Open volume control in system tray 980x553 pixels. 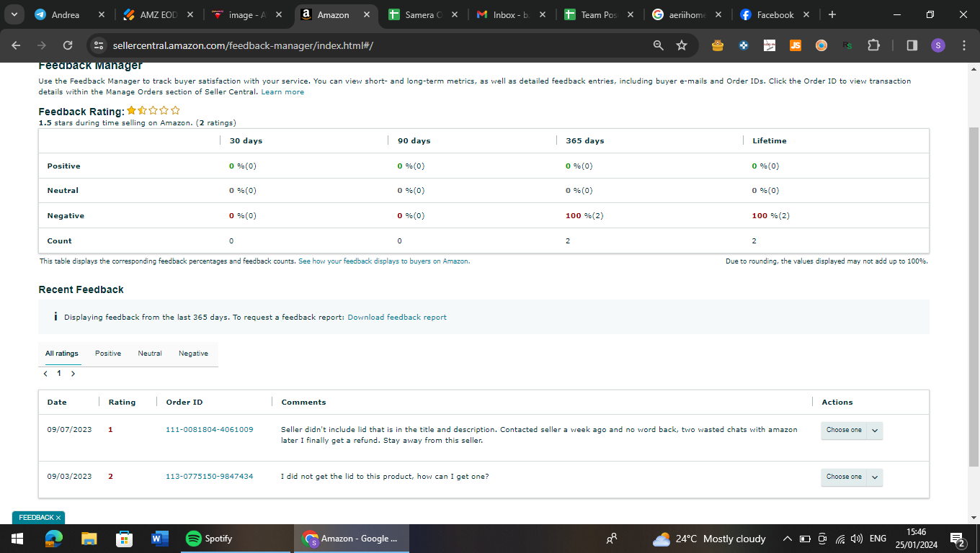pos(857,539)
